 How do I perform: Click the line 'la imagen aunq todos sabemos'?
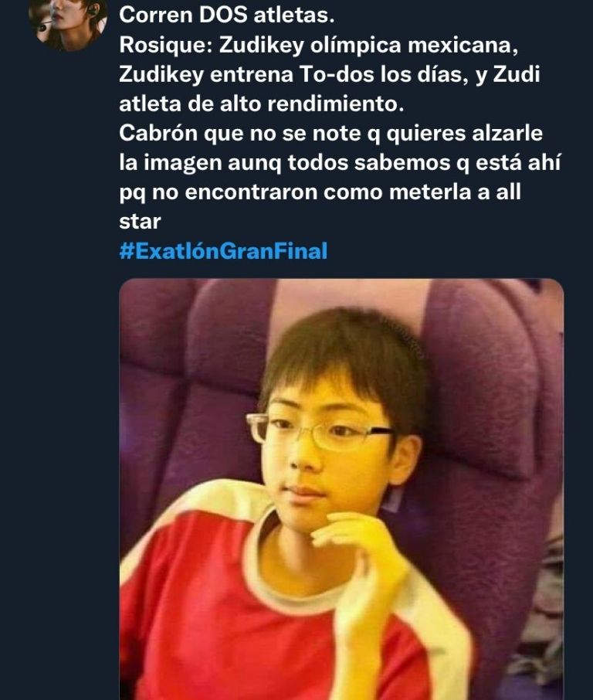tap(340, 162)
